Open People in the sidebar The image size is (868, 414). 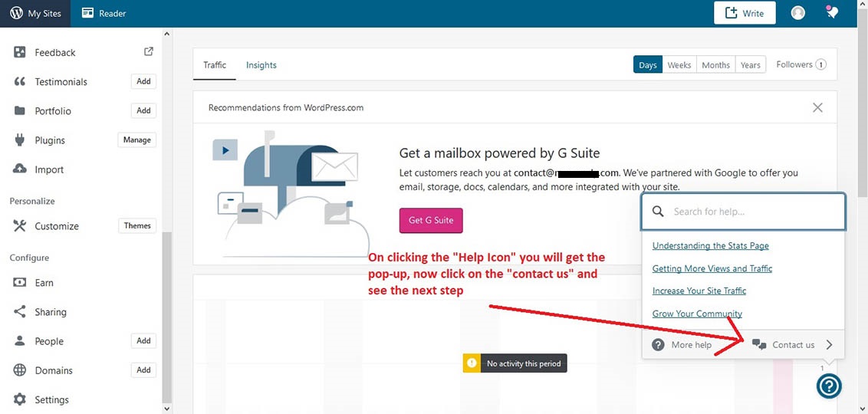click(x=49, y=341)
